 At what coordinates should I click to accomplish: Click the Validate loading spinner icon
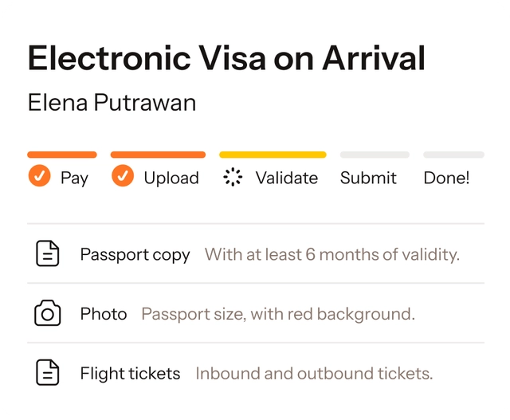coord(232,177)
